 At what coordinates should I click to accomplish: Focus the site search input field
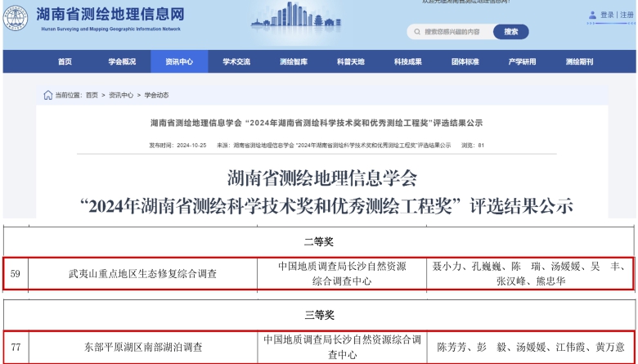(450, 32)
